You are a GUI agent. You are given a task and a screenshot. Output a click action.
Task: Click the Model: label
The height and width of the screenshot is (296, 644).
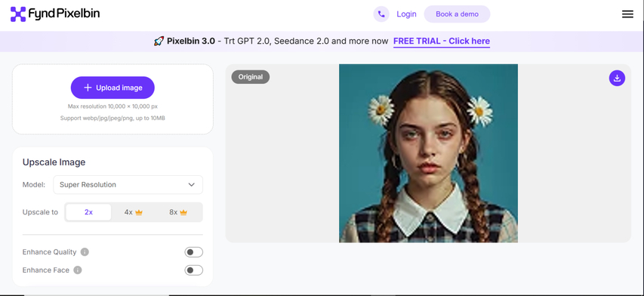(x=34, y=185)
